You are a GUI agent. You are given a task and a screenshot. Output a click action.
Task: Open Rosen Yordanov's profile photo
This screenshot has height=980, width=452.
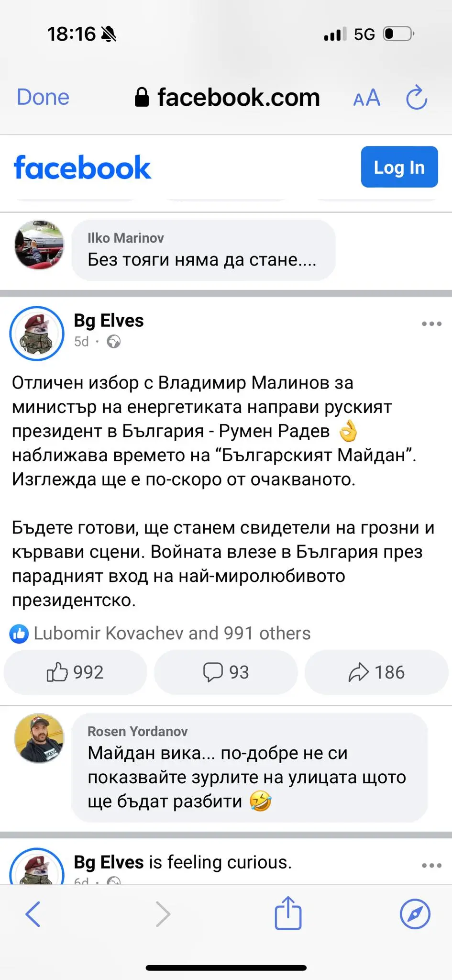coord(39,738)
